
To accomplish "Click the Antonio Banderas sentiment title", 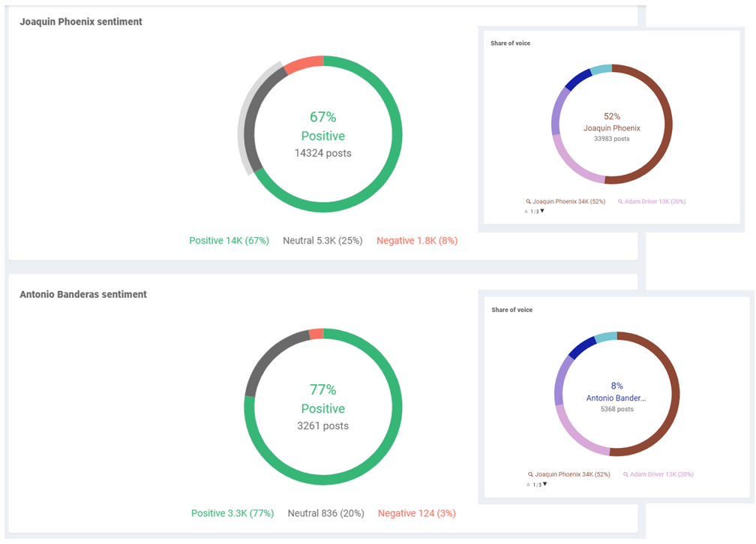I will [x=82, y=294].
